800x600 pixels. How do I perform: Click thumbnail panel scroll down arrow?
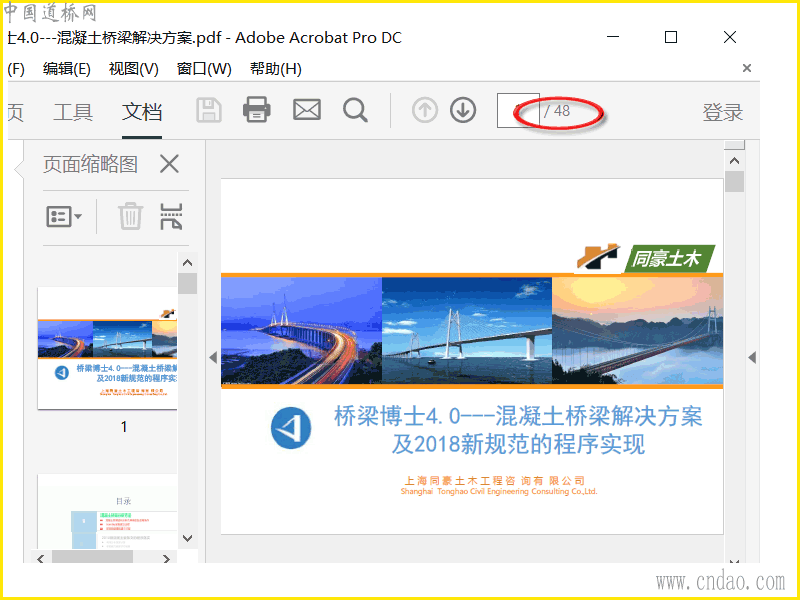[188, 538]
